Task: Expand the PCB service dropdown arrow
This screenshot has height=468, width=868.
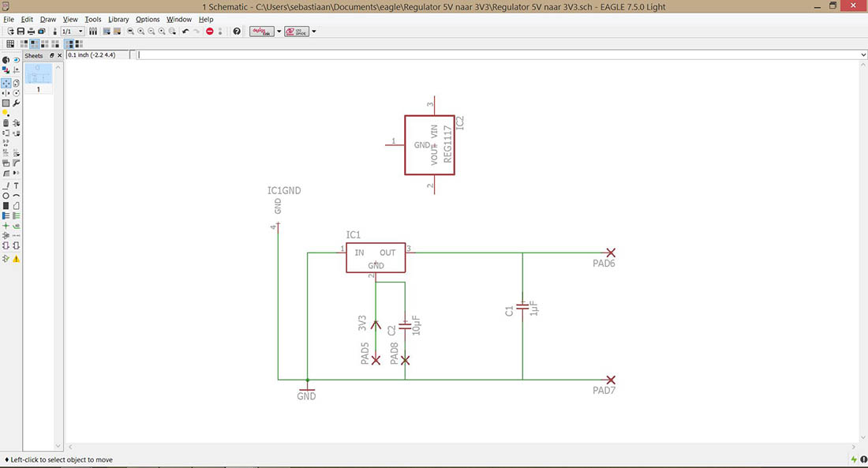Action: (x=314, y=32)
